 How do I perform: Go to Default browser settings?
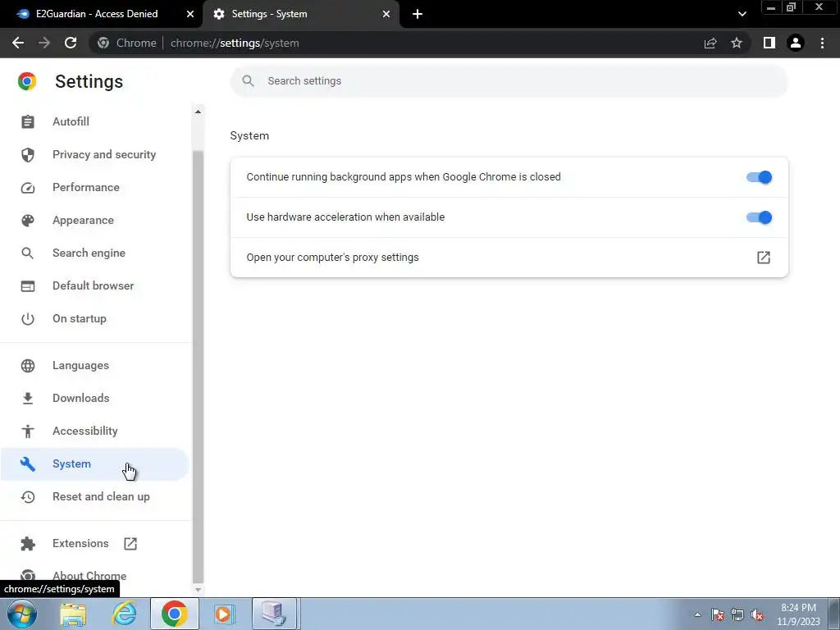coord(95,286)
